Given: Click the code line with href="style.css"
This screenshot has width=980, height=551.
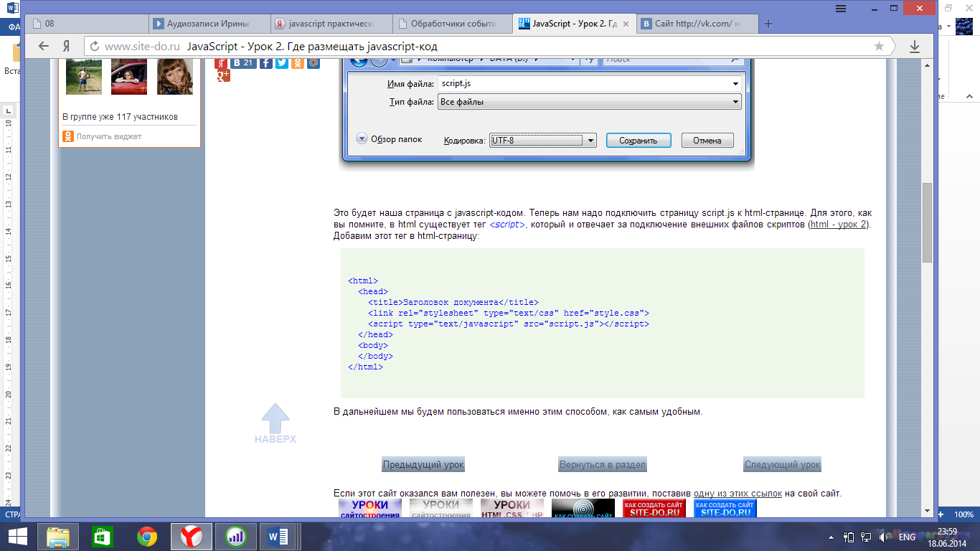Looking at the screenshot, I should 509,313.
